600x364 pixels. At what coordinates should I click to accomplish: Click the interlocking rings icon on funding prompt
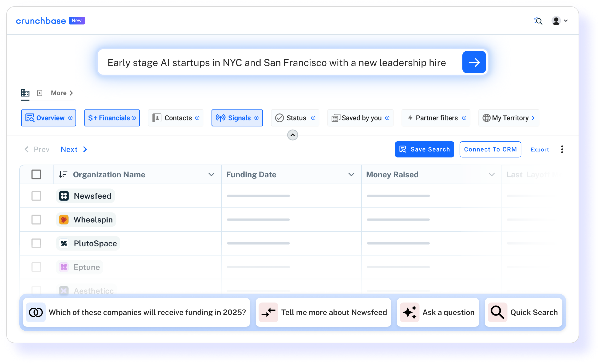point(36,312)
